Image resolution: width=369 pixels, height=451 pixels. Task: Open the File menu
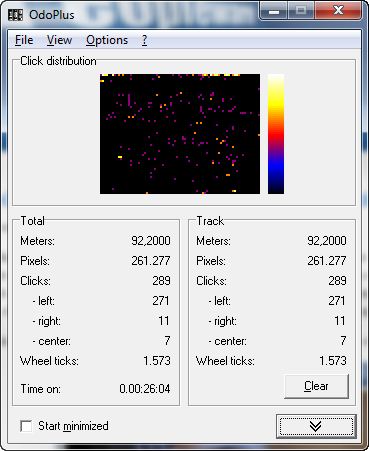(x=24, y=40)
